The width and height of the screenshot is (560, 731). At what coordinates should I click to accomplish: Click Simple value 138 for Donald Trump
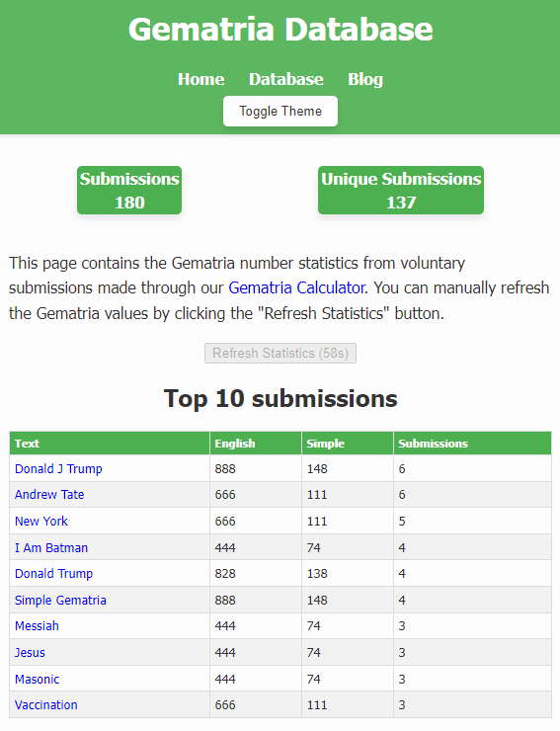click(317, 573)
